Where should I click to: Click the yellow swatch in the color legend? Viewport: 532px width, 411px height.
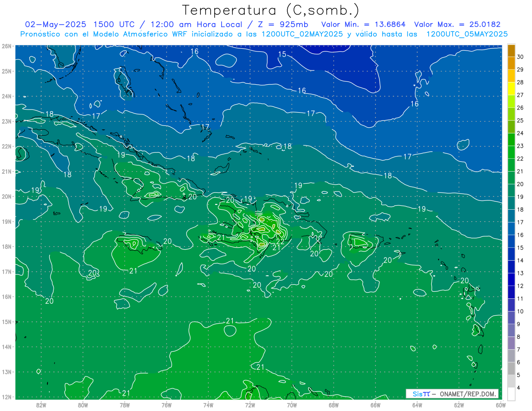pos(511,89)
